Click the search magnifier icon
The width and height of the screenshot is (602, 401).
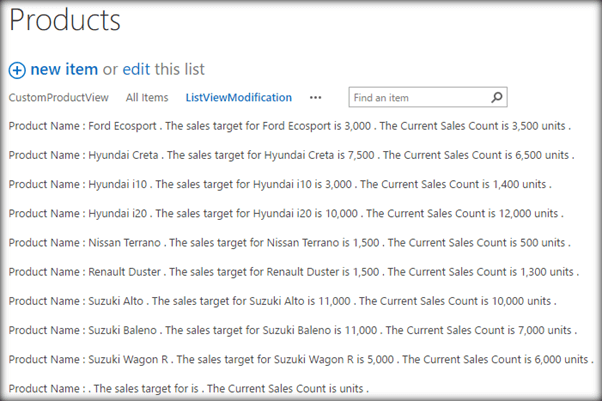click(497, 98)
